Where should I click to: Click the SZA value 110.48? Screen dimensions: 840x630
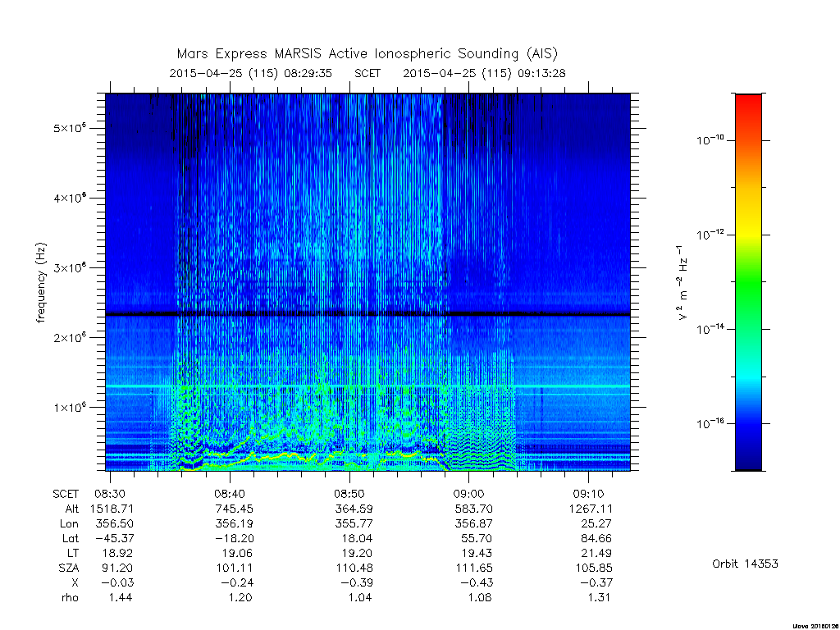point(353,568)
